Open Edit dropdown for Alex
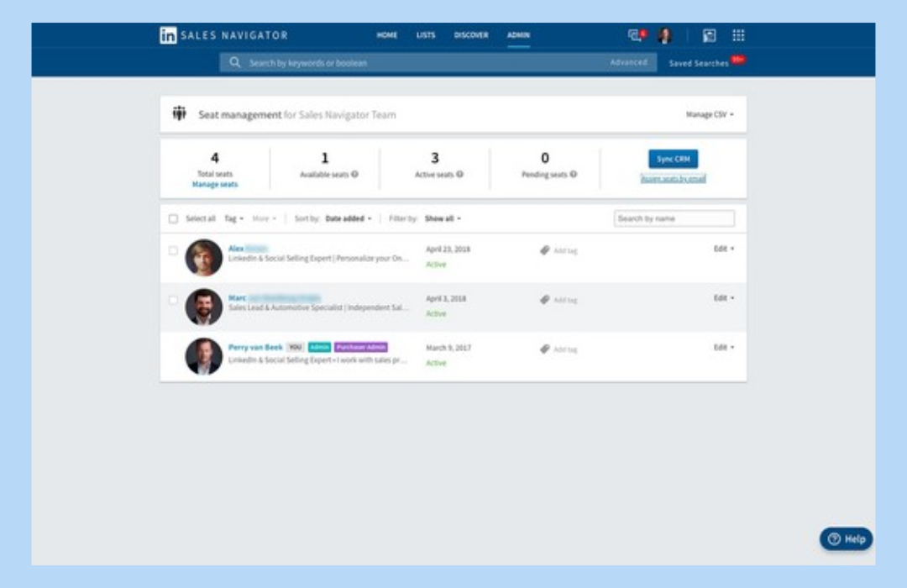Viewport: 907px width, 588px height. point(724,249)
